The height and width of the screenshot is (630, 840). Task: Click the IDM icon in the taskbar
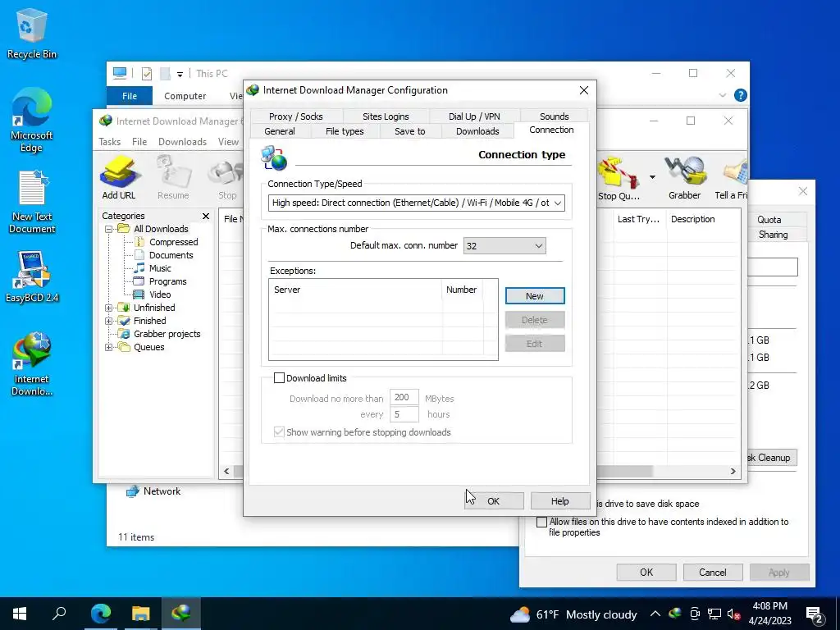pos(181,614)
